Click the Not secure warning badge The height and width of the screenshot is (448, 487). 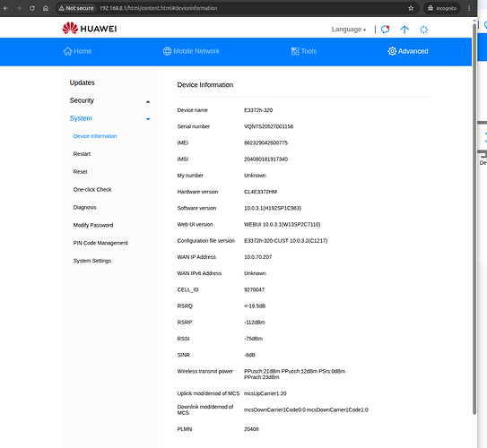pyautogui.click(x=76, y=8)
